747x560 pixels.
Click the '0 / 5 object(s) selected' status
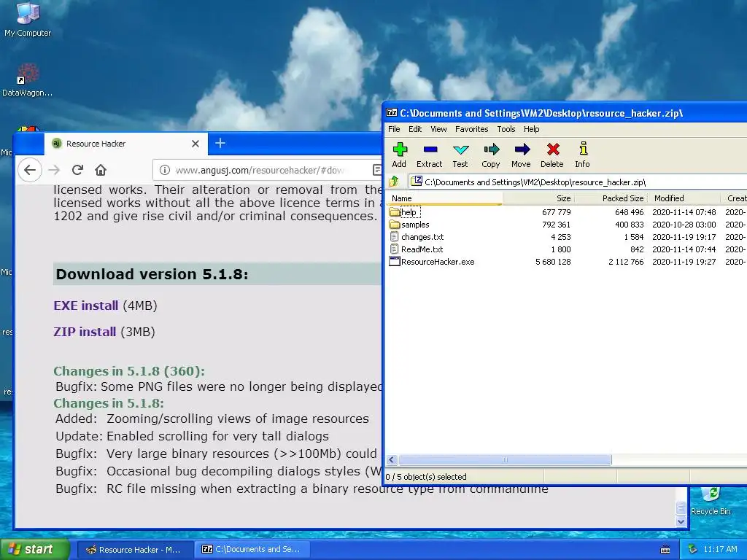click(x=426, y=477)
